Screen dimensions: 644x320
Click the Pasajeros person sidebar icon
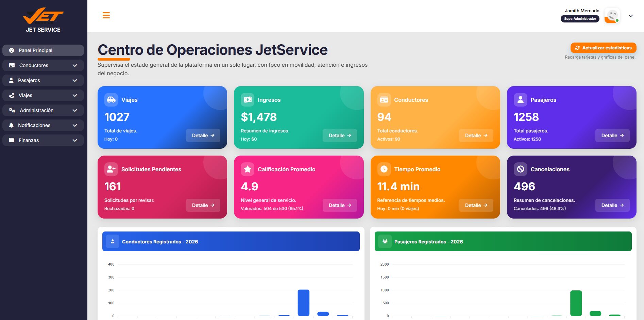[11, 80]
